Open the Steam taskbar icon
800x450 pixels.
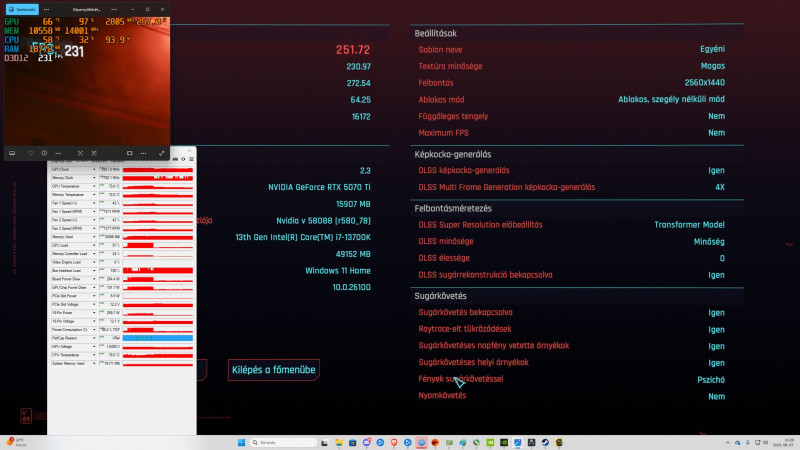tap(545, 442)
